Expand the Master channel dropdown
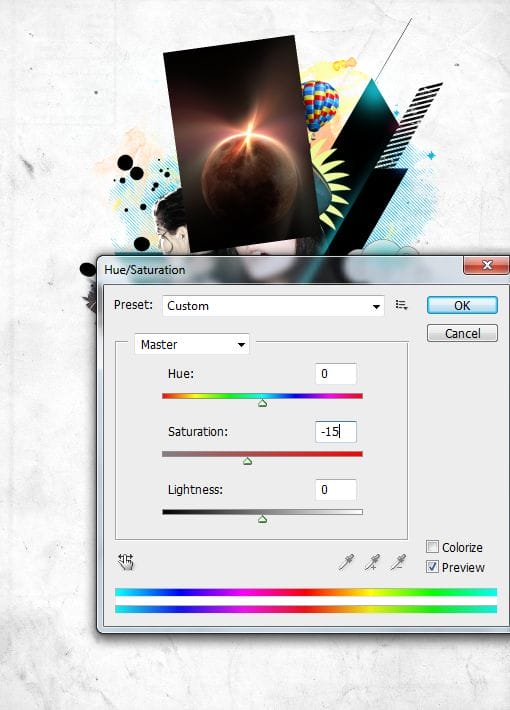Screen dimensions: 510x710 coord(192,345)
